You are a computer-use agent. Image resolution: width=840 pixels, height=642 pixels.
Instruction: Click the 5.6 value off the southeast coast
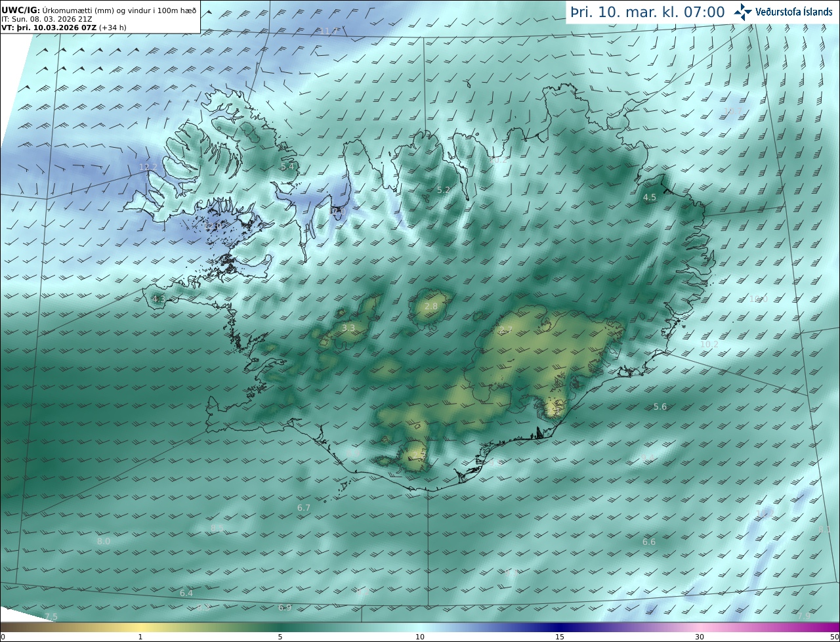pyautogui.click(x=660, y=407)
